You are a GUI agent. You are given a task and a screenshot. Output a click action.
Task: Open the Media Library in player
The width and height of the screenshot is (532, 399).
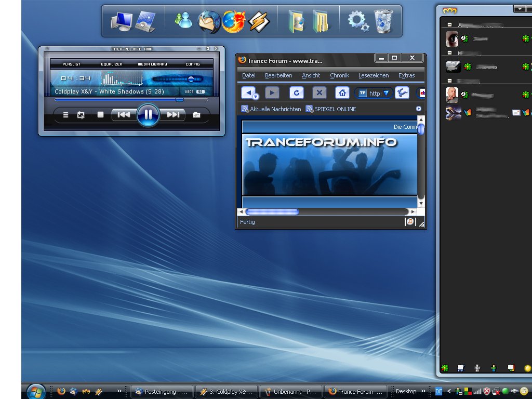point(152,64)
